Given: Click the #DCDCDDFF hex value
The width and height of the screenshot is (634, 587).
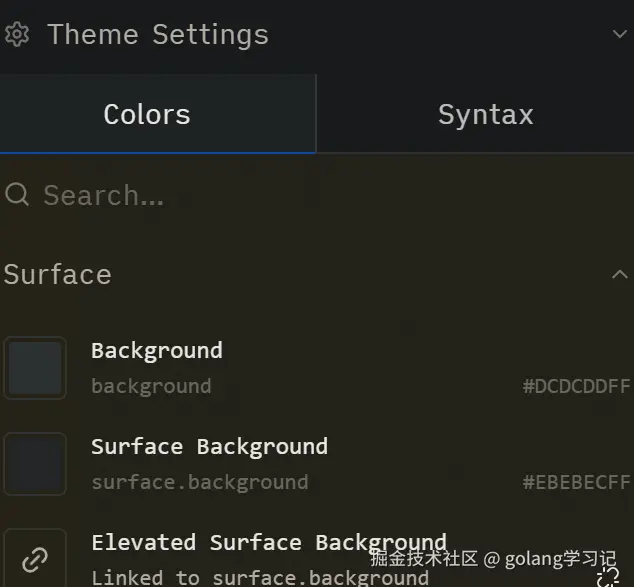Looking at the screenshot, I should tap(576, 386).
